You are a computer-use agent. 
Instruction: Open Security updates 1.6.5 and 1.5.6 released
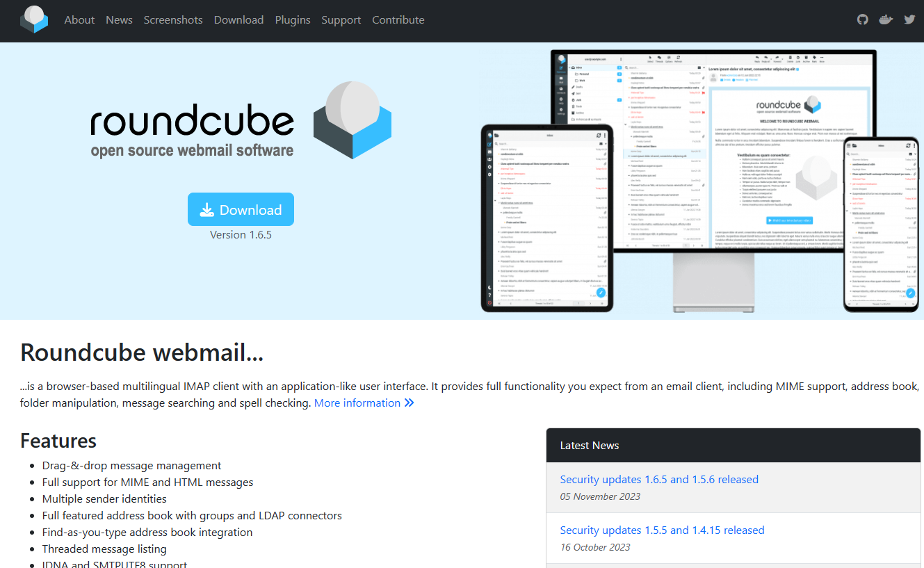(659, 479)
